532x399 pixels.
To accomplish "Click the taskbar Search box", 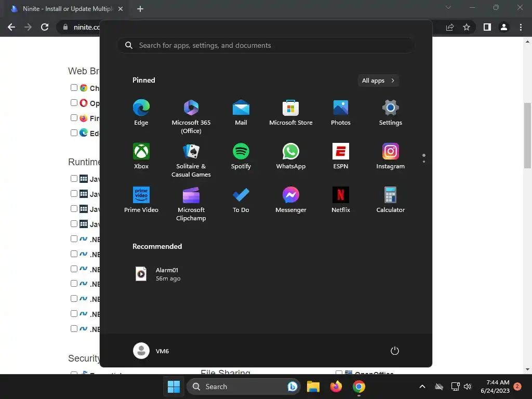I will [x=243, y=387].
